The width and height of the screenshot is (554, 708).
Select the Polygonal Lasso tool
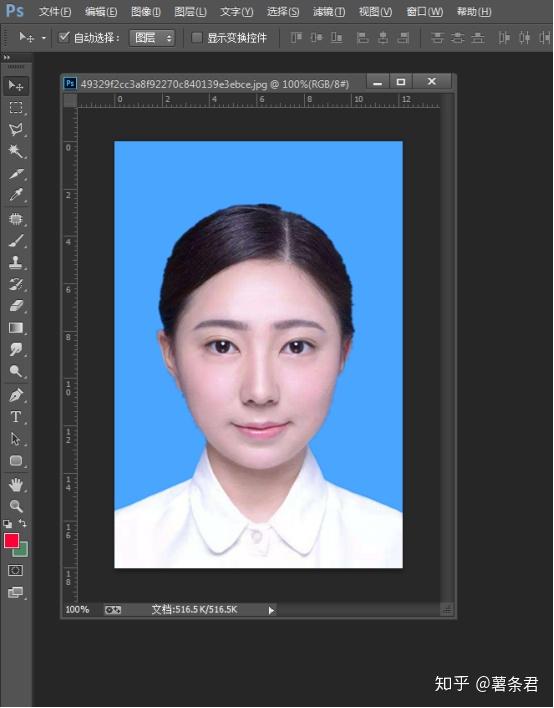click(x=16, y=130)
